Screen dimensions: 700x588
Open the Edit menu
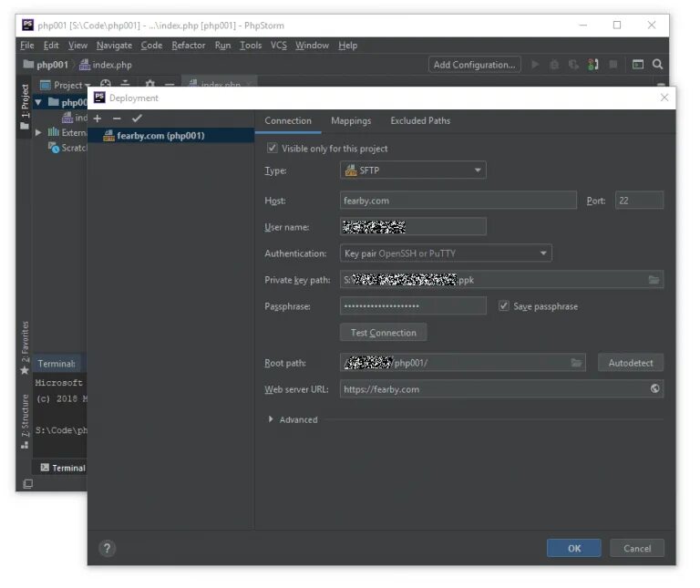(x=51, y=45)
